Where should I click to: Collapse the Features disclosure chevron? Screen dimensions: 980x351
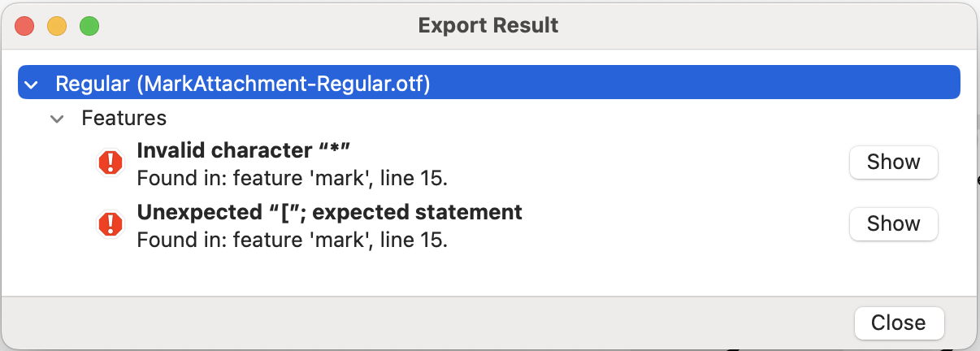tap(57, 119)
